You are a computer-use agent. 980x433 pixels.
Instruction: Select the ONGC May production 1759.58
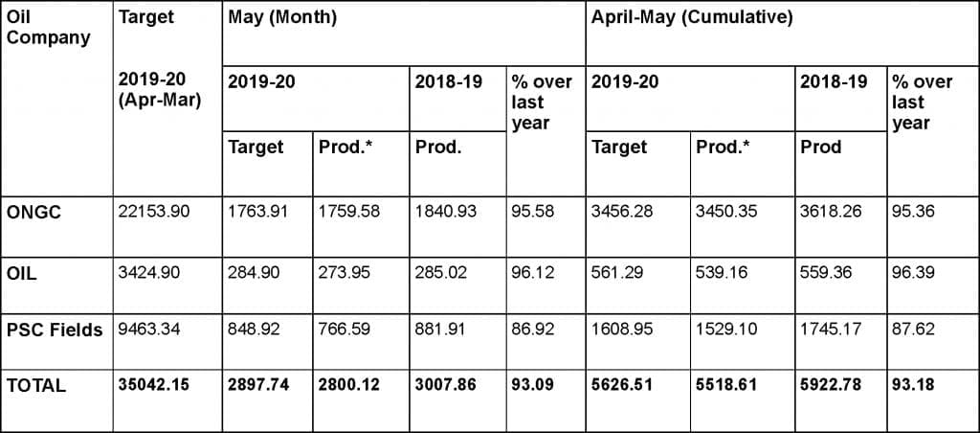click(349, 212)
